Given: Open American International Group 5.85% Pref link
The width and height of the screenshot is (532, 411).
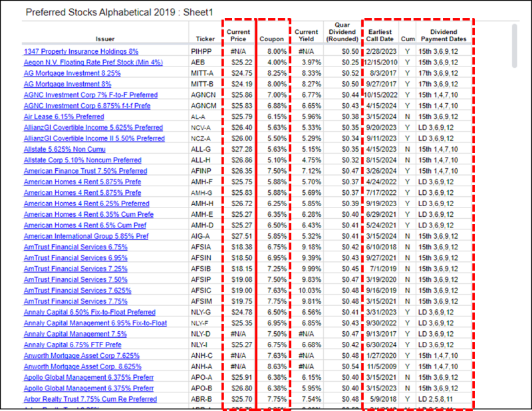Looking at the screenshot, I should pyautogui.click(x=86, y=236).
